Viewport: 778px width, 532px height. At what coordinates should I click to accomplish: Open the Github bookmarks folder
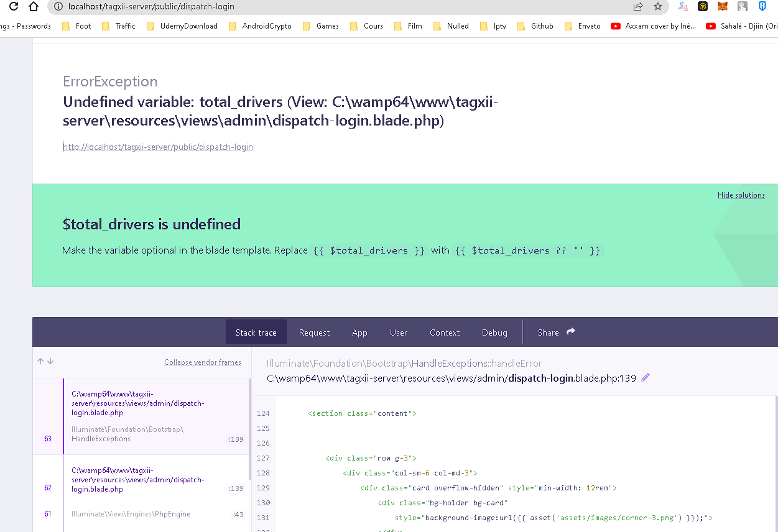535,26
